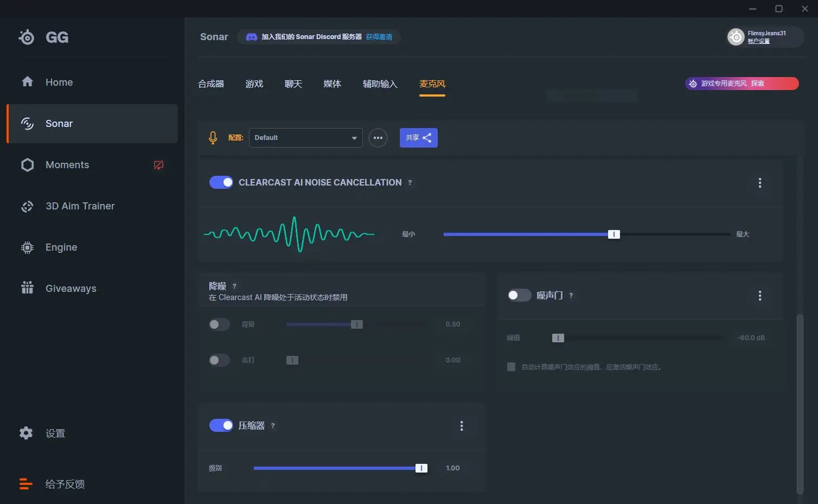The width and height of the screenshot is (818, 504).
Task: Open the Home page from the sidebar
Action: [59, 82]
